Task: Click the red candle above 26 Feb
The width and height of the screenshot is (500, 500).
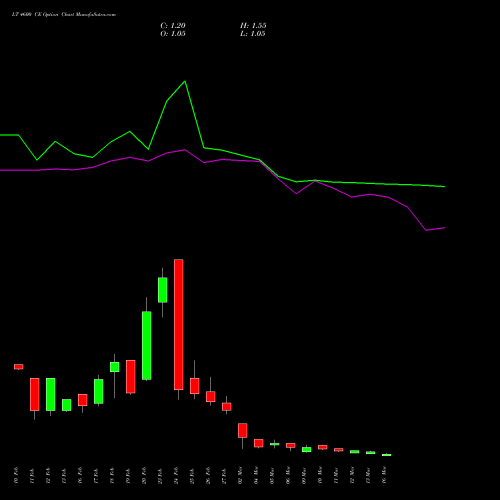Action: pos(211,397)
